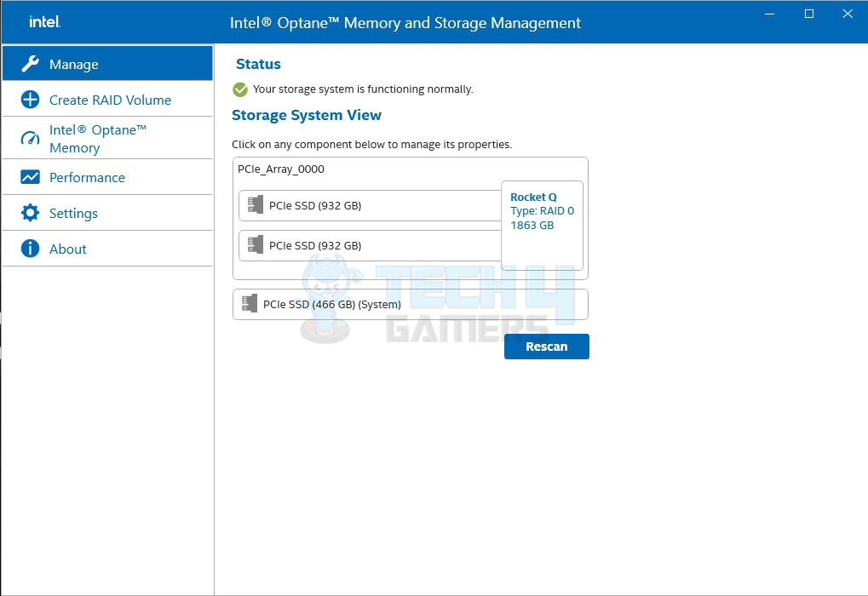Viewport: 868px width, 596px height.
Task: Click the Performance chart icon
Action: click(30, 177)
